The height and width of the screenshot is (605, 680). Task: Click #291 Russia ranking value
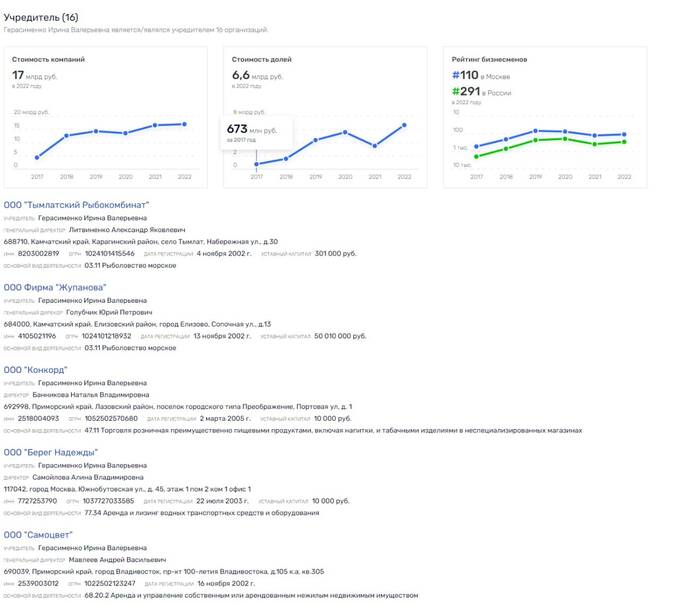466,91
